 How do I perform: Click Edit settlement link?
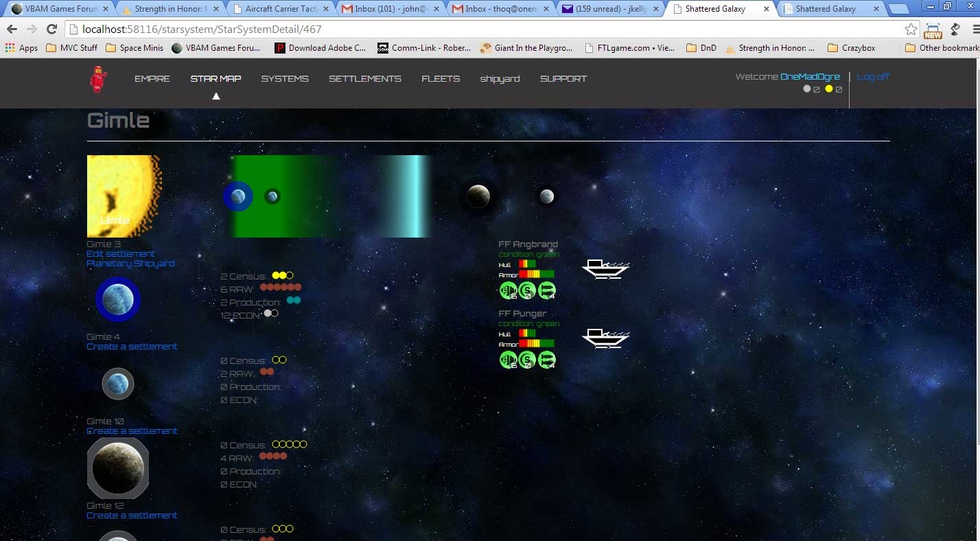point(121,254)
